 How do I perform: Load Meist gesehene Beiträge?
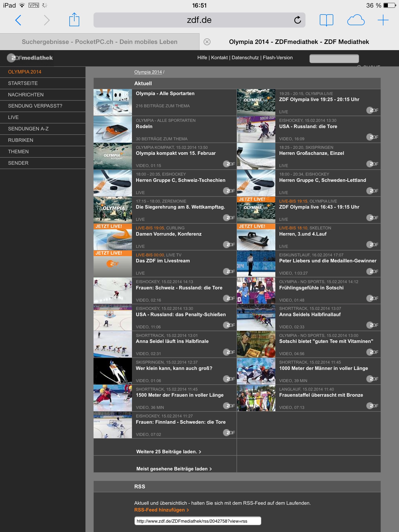(x=174, y=469)
